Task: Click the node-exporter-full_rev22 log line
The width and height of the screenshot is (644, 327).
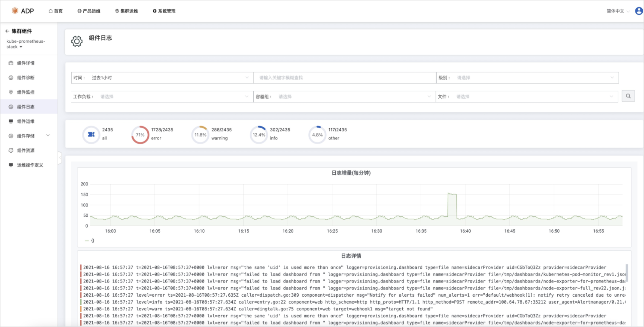Action: pos(353,288)
